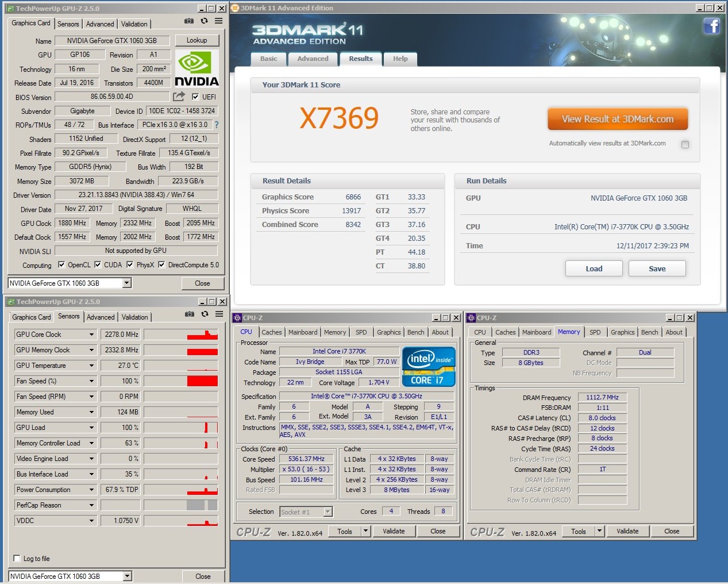Open the Help tab in 3DMark 11
This screenshot has width=728, height=584.
point(400,59)
